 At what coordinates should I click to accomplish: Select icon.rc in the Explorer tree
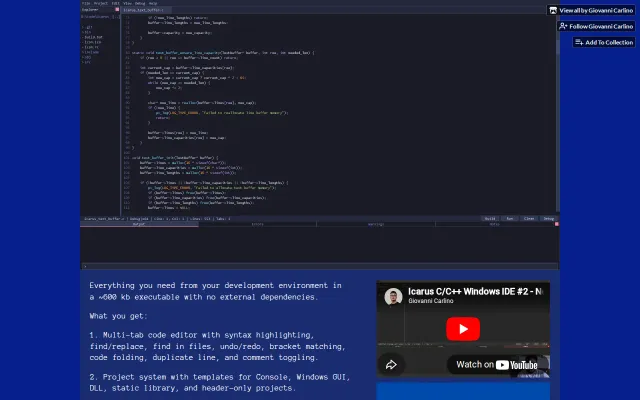[x=91, y=47]
